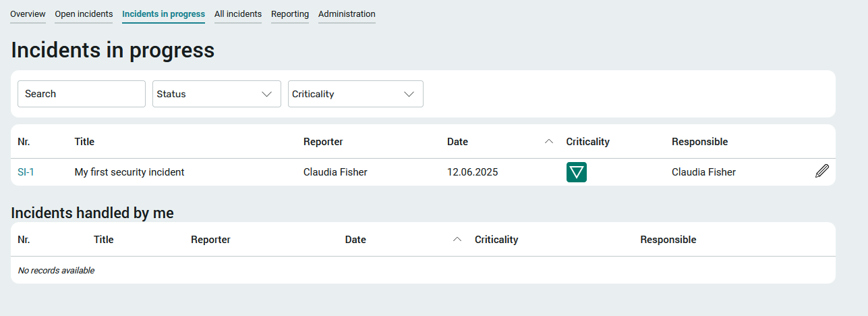Viewport: 868px width, 316px height.
Task: Go to the Open incidents tab
Action: click(84, 14)
